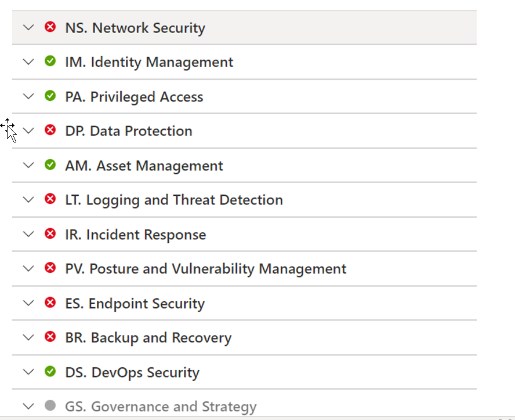Image resolution: width=515 pixels, height=420 pixels.
Task: Click green check icon next to Privileged Access
Action: pos(50,96)
